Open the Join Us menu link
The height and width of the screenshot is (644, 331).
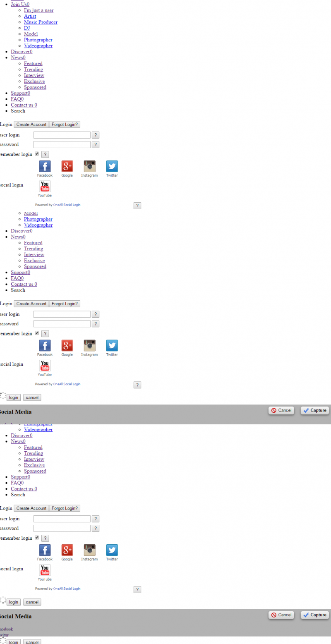[x=20, y=4]
